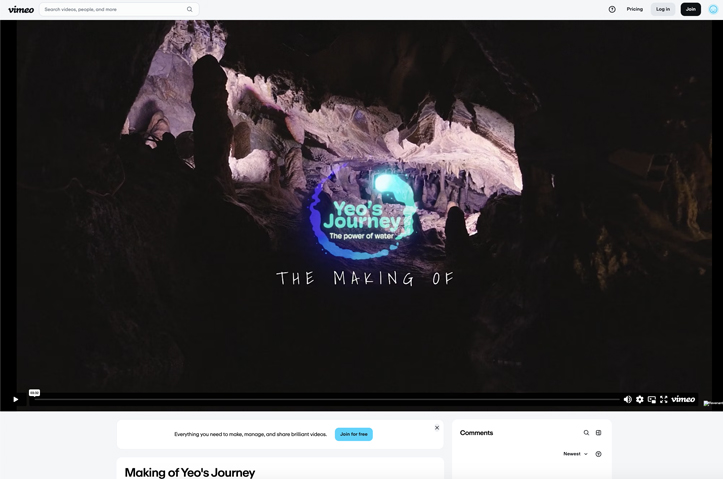Go to the Vimeo home logo

click(x=21, y=9)
